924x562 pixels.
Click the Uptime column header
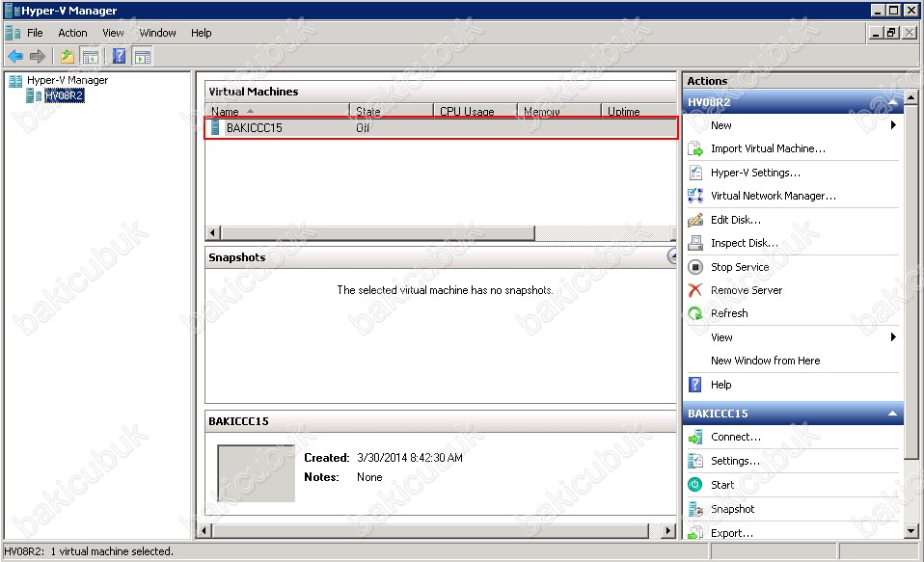point(639,111)
